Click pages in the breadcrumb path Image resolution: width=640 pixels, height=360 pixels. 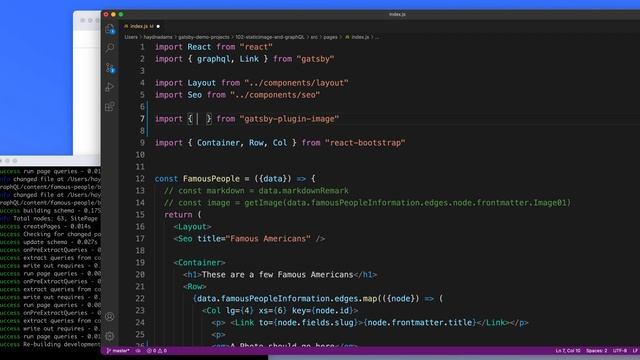[x=330, y=37]
